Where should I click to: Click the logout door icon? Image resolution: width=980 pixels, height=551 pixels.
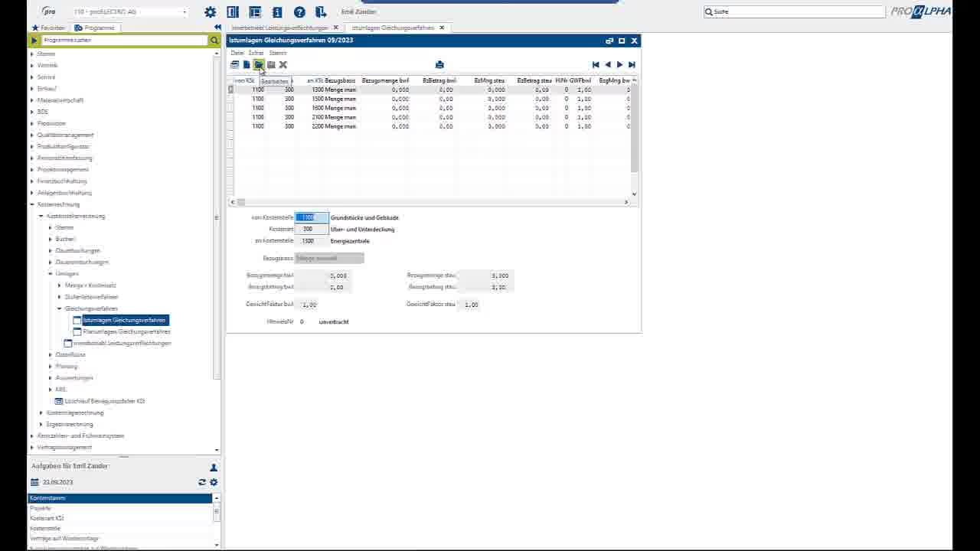321,12
